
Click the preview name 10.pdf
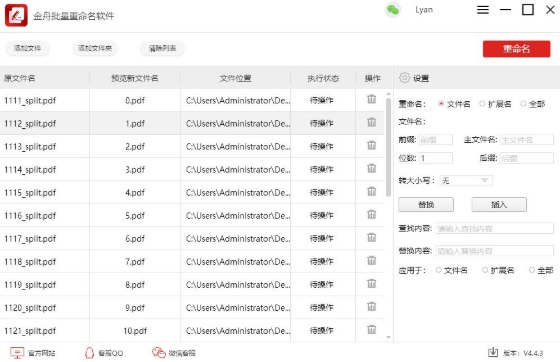(x=135, y=331)
